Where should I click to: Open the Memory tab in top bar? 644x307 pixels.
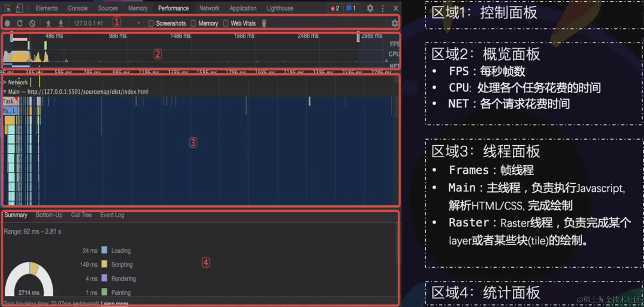pos(138,8)
